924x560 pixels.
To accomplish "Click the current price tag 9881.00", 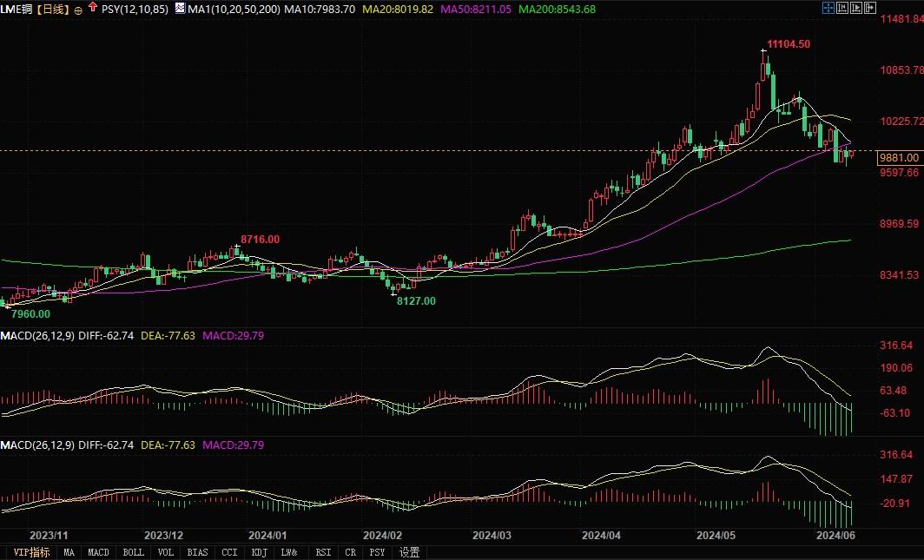I will [899, 158].
